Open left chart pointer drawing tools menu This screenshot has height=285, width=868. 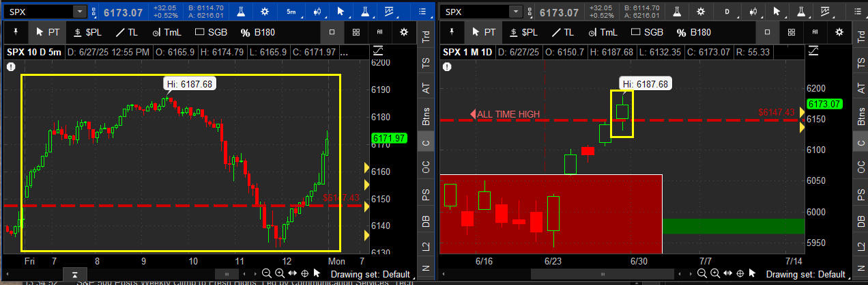point(341,12)
